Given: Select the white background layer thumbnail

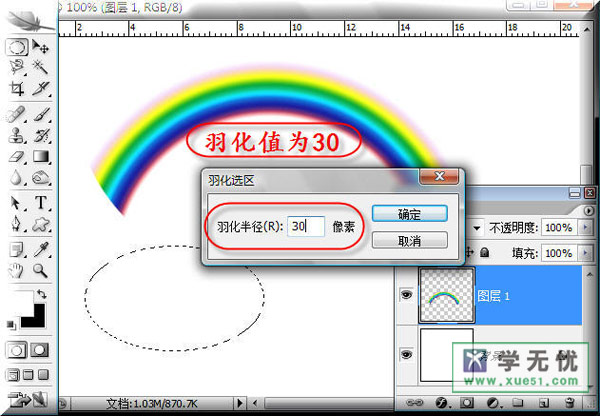Looking at the screenshot, I should [447, 355].
